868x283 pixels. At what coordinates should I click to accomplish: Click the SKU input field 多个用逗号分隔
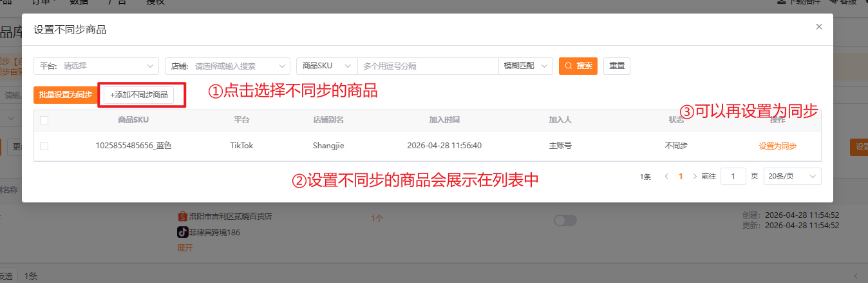pyautogui.click(x=428, y=66)
